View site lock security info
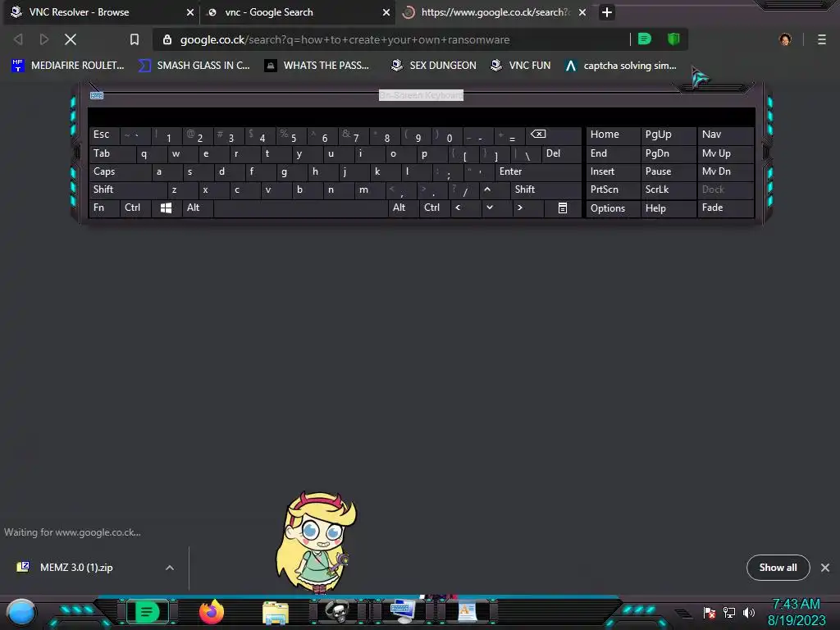 (167, 39)
